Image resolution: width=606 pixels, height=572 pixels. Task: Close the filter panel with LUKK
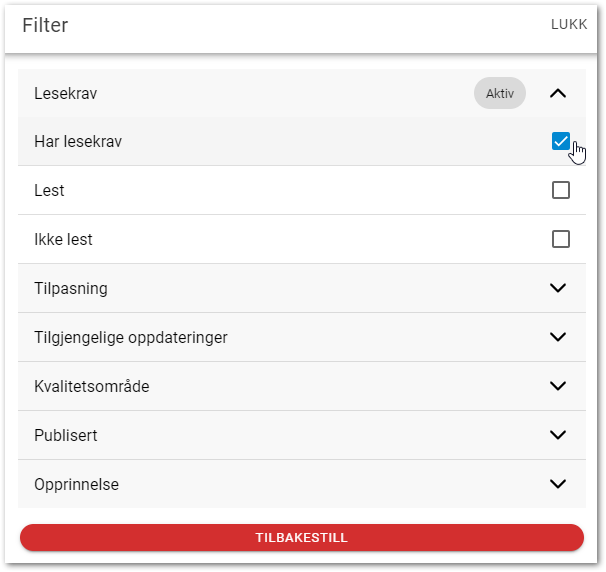pos(569,25)
